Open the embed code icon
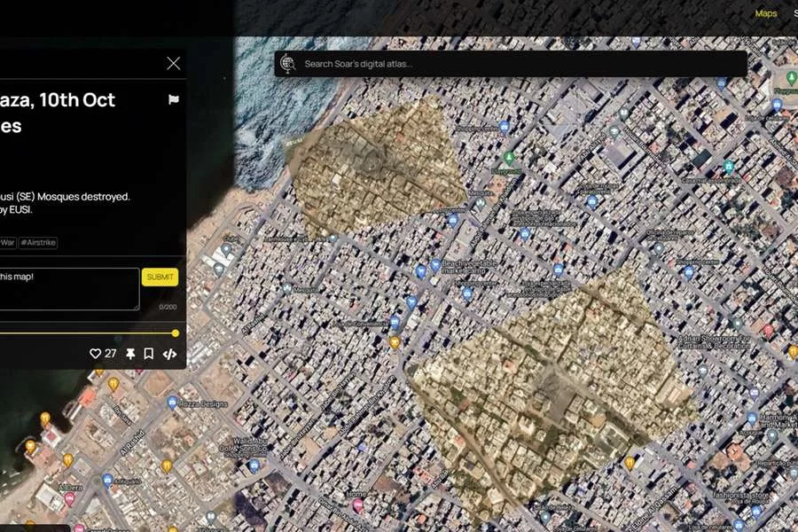798x532 pixels. click(169, 354)
